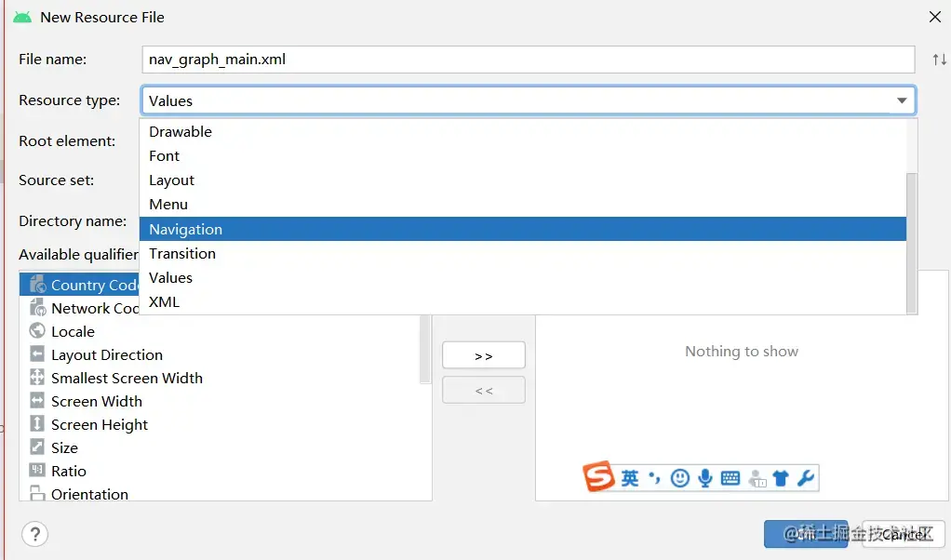Image resolution: width=951 pixels, height=560 pixels.
Task: Remove qualifier with the << button
Action: [x=483, y=391]
